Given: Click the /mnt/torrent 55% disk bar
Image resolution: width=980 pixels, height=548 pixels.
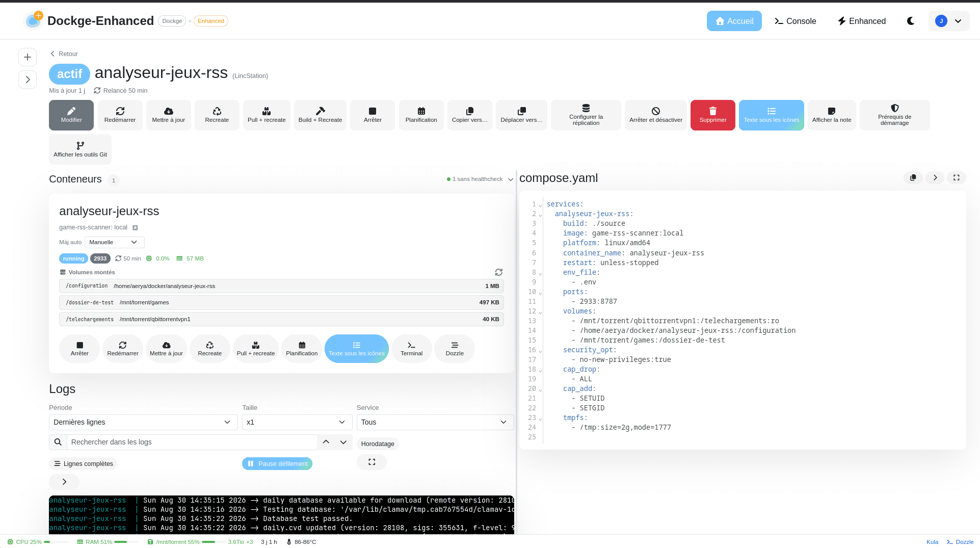Looking at the screenshot, I should [214, 542].
